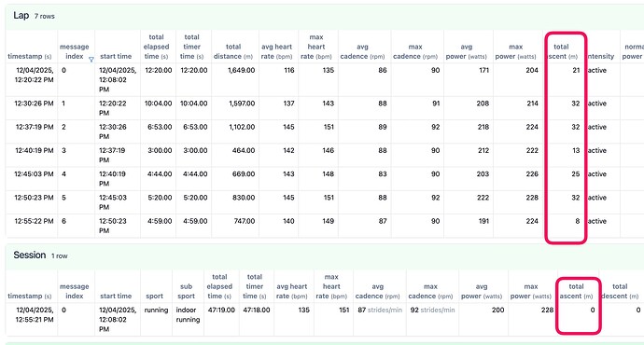Select lap 6 avg power value 191

pyautogui.click(x=483, y=221)
